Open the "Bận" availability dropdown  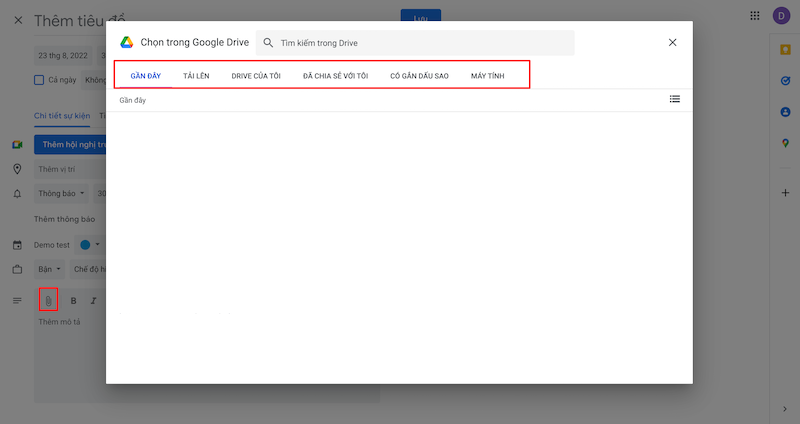pos(50,269)
